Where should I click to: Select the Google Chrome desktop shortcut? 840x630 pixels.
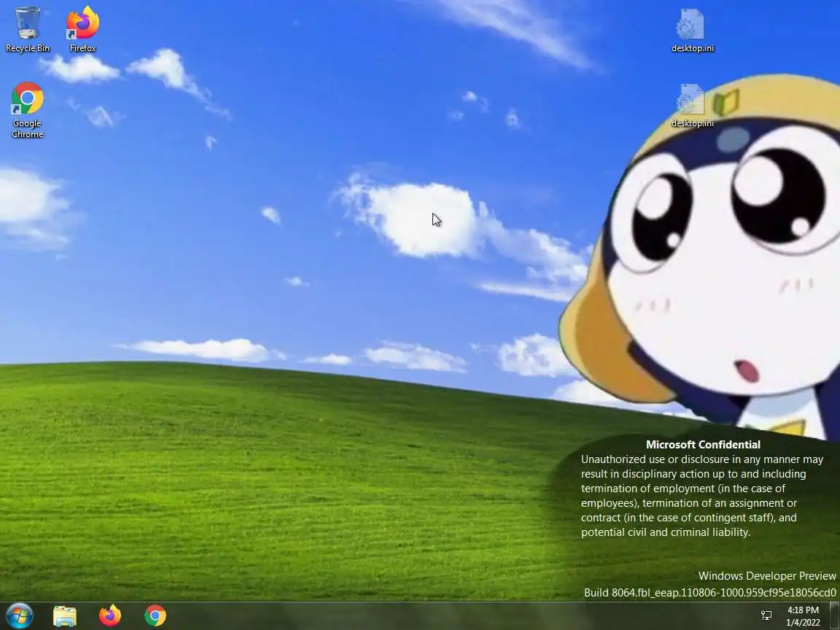point(27,110)
